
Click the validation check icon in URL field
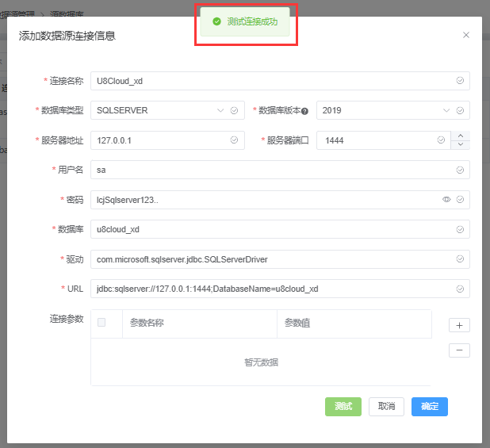pos(460,289)
